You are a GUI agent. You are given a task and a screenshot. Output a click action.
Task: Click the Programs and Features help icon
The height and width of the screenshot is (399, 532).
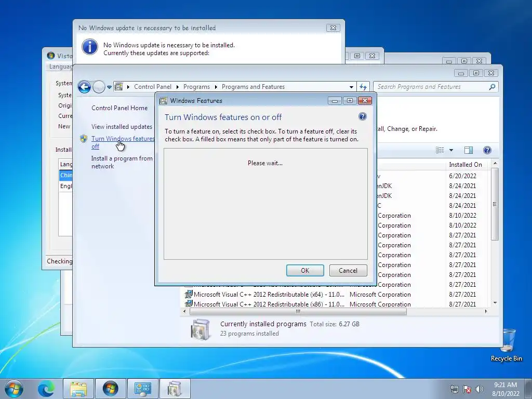pyautogui.click(x=487, y=150)
